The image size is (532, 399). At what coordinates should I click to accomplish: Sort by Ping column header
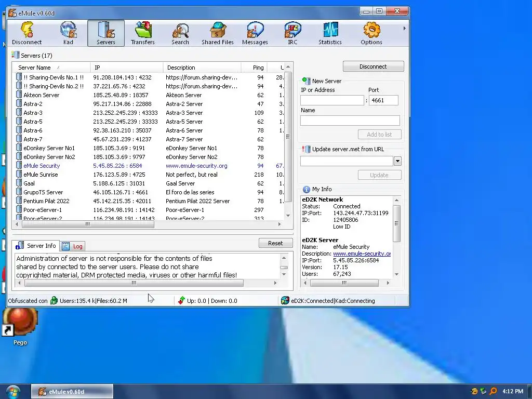(255, 68)
